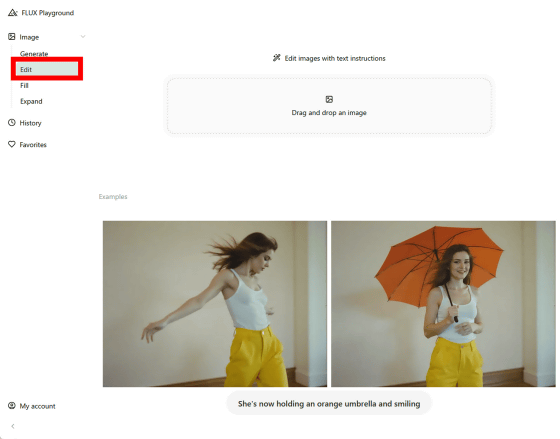Click the FLUX Playground logo icon
The width and height of the screenshot is (560, 439).
pos(12,13)
